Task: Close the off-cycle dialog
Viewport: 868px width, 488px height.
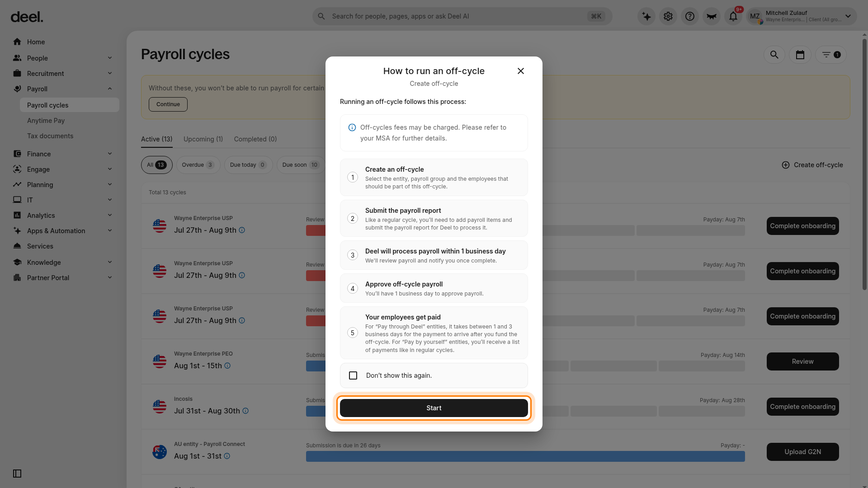Action: tap(521, 71)
